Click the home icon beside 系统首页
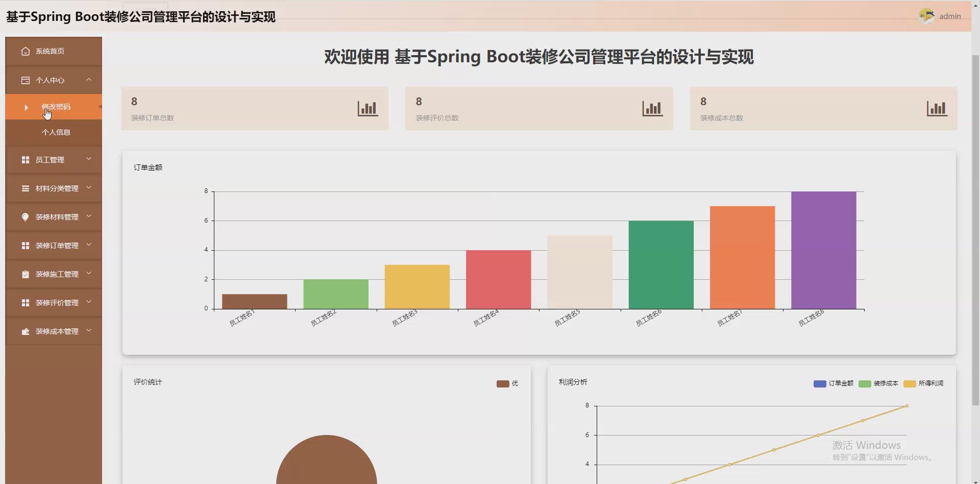Viewport: 980px width, 484px height. pyautogui.click(x=25, y=51)
